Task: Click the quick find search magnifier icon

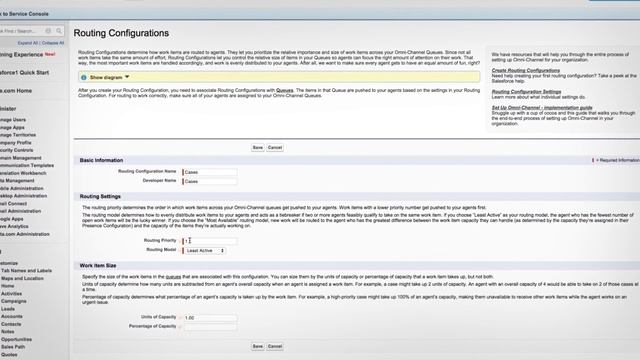Action: (x=59, y=31)
